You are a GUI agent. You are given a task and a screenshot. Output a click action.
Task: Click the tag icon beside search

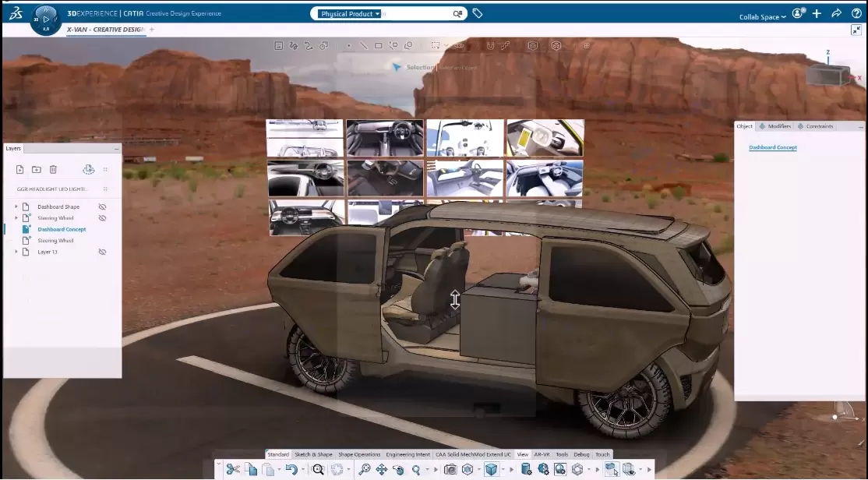coord(478,13)
